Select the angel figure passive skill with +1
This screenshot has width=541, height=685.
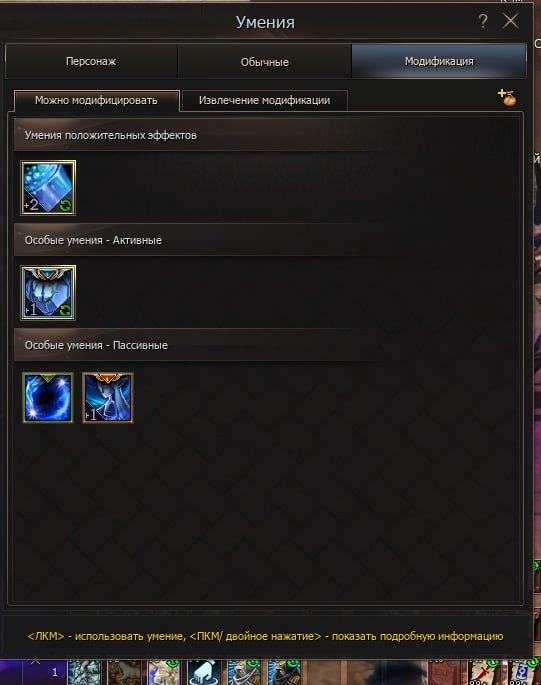click(108, 397)
